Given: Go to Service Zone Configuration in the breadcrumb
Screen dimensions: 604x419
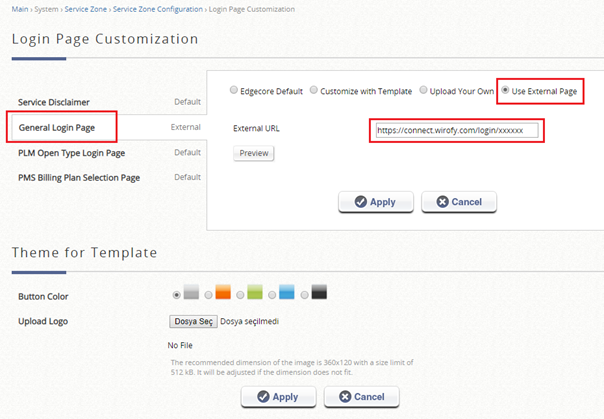Looking at the screenshot, I should (x=161, y=9).
